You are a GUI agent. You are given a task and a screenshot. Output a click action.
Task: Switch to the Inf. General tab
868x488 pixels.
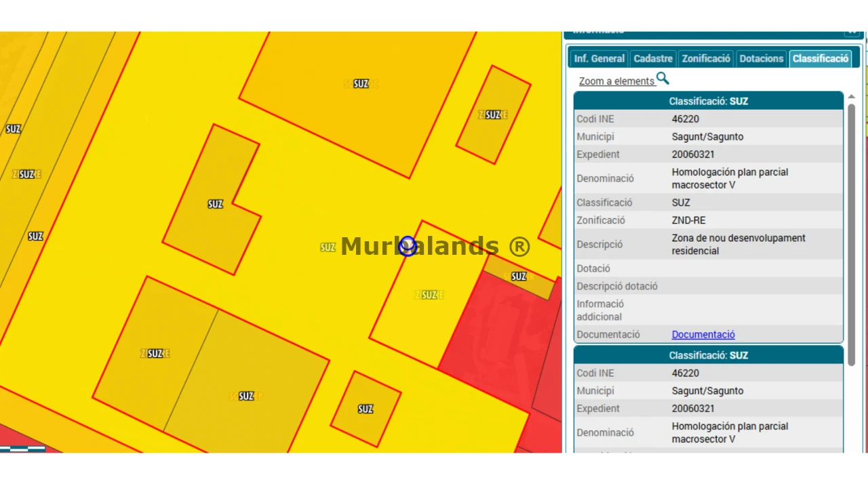[x=599, y=58]
